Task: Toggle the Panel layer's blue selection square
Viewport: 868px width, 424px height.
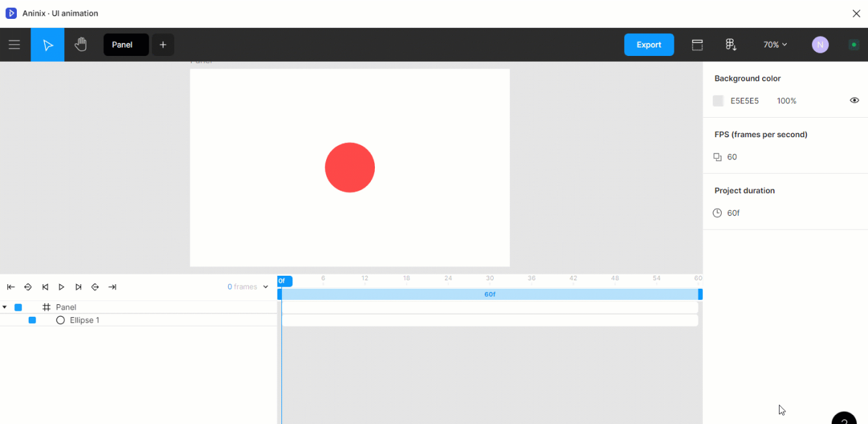Action: tap(18, 306)
